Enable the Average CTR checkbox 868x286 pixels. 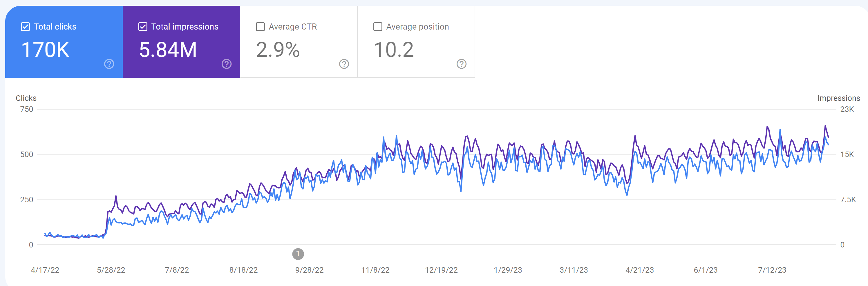pos(260,27)
